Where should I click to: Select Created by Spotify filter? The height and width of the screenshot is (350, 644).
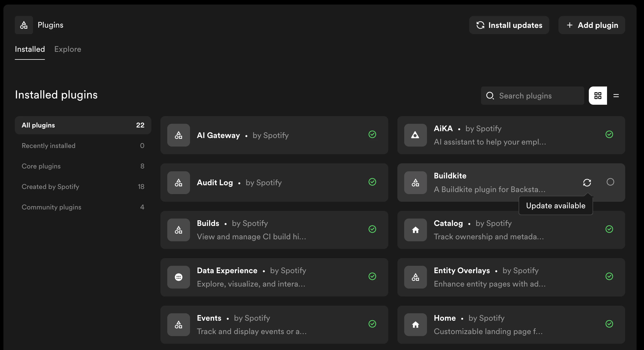point(83,187)
